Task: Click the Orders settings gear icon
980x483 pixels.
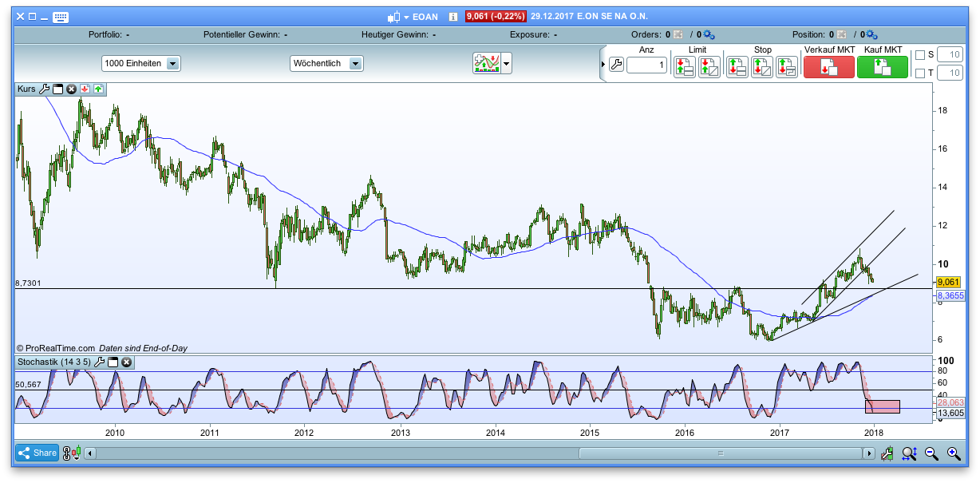Action: coord(709,35)
